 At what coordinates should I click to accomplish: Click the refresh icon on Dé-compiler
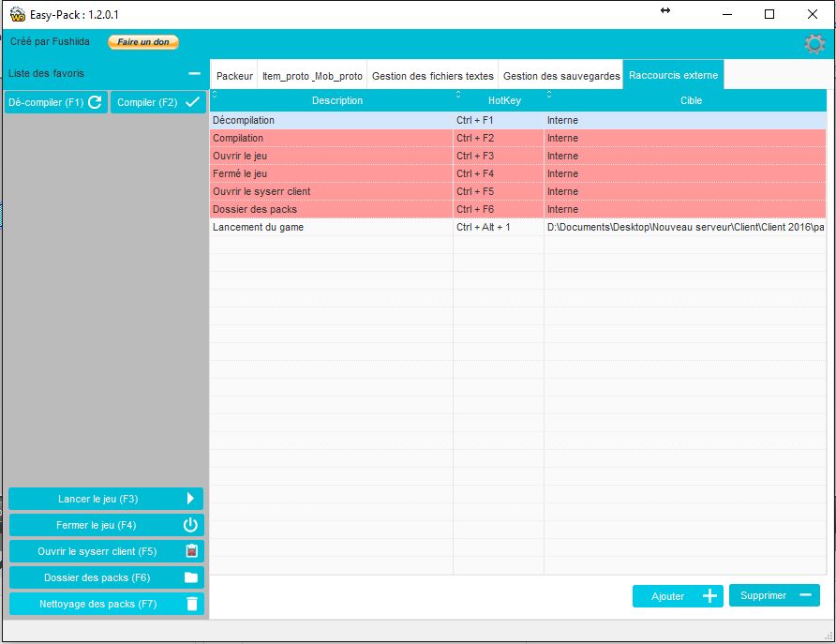(x=95, y=102)
